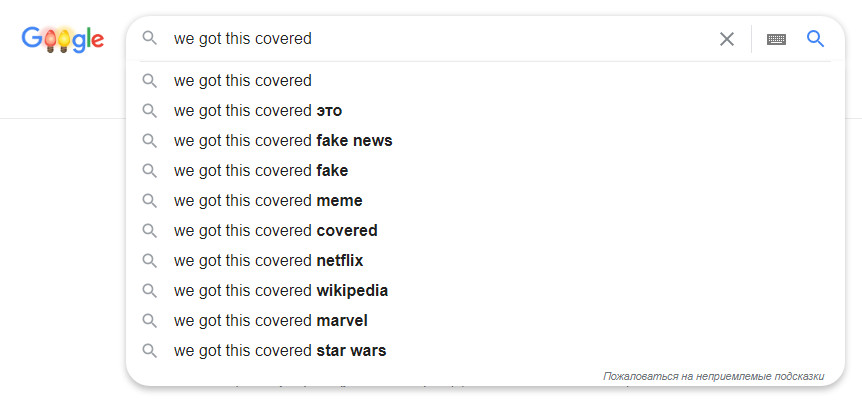Pick the 'we got this covered meme' suggestion

coord(485,201)
